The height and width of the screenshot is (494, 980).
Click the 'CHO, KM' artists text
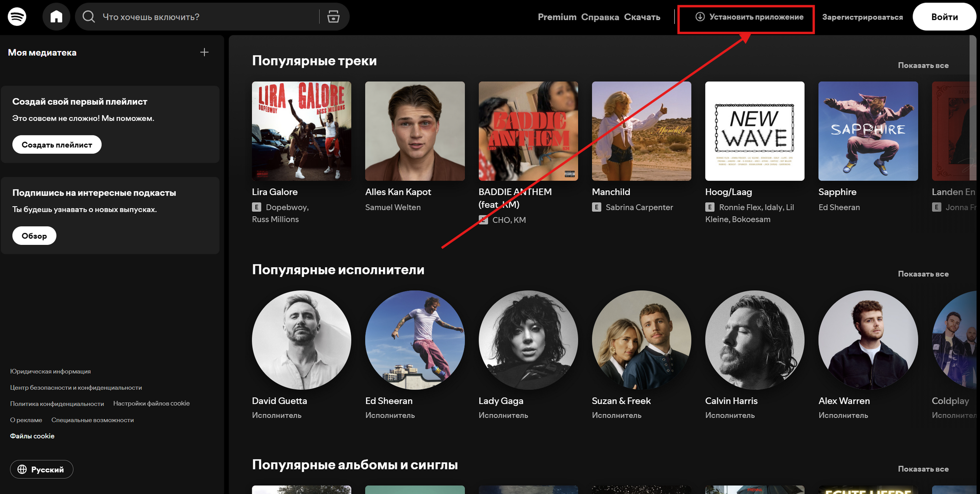click(x=509, y=220)
